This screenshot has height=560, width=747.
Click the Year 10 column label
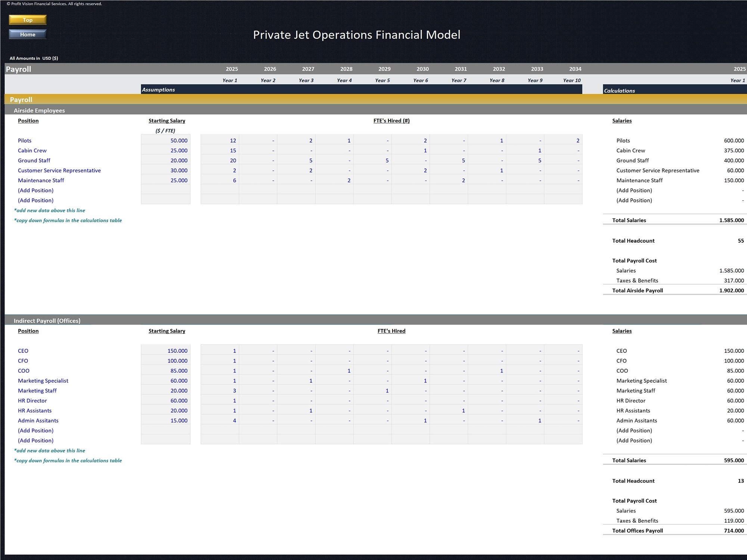[x=572, y=80]
